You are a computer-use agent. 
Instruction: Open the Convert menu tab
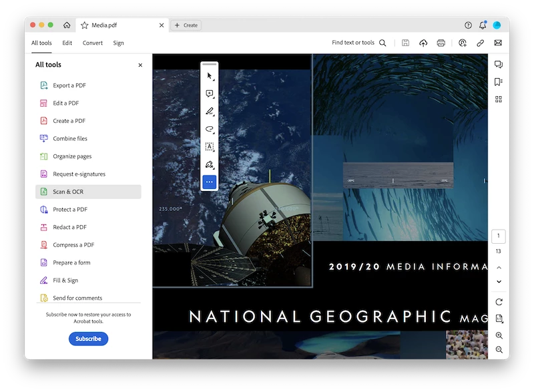pos(93,43)
